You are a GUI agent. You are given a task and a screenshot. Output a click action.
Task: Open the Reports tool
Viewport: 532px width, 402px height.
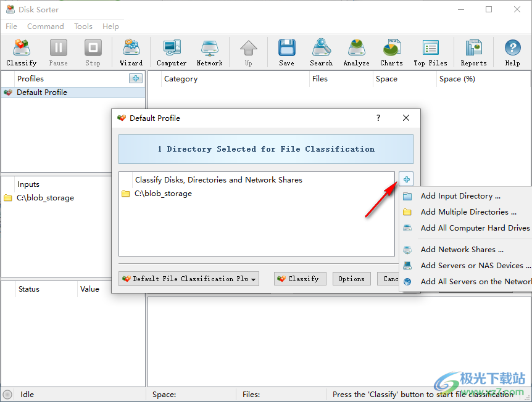[x=473, y=52]
